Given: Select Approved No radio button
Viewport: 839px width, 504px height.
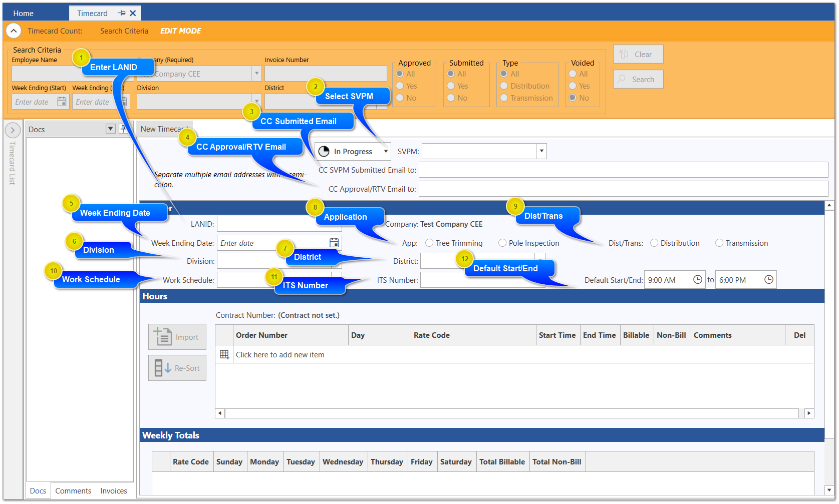Looking at the screenshot, I should pos(400,98).
